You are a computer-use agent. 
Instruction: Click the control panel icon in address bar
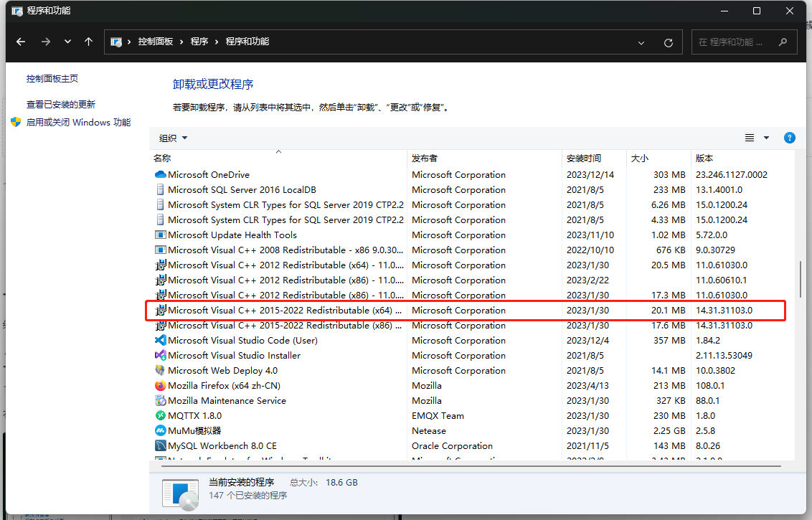pos(116,42)
